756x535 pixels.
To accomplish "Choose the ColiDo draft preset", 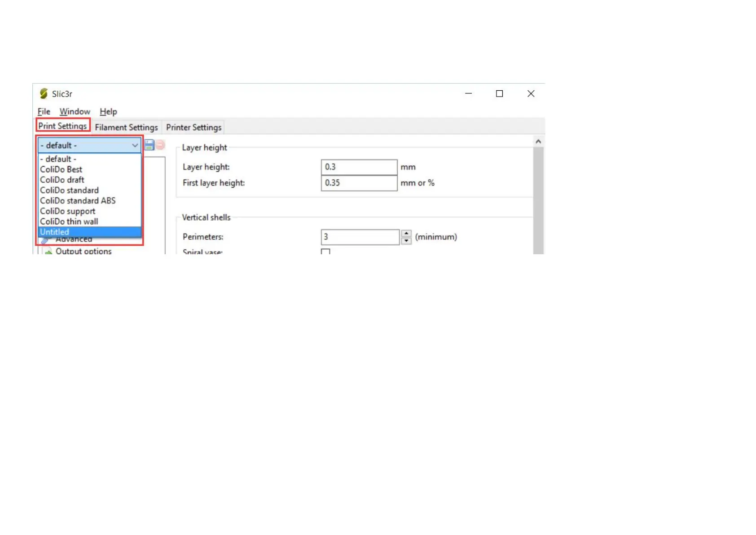I will tap(89, 180).
